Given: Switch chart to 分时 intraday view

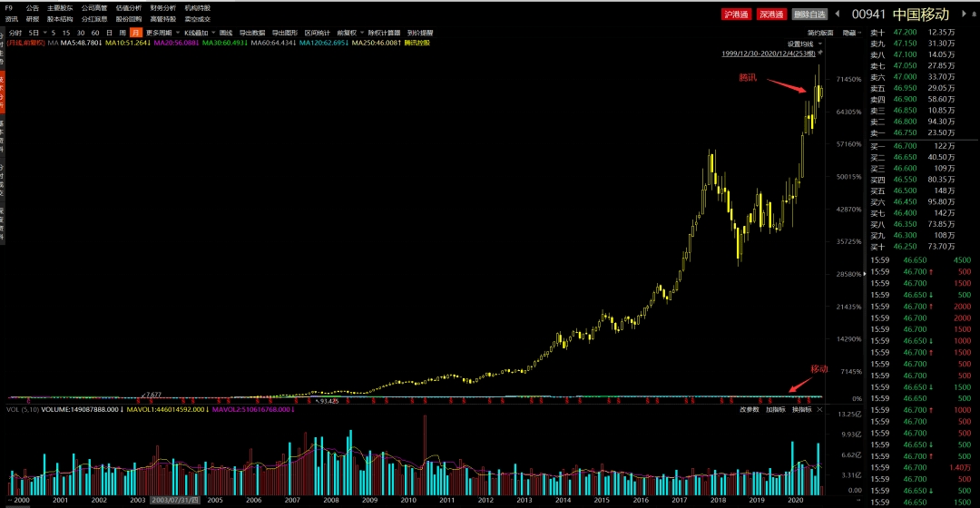Looking at the screenshot, I should click(15, 33).
